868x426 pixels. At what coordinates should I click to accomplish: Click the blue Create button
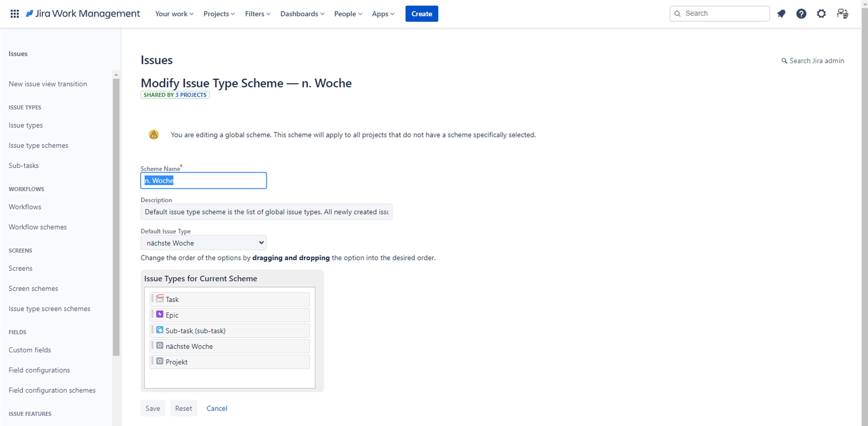coord(422,14)
